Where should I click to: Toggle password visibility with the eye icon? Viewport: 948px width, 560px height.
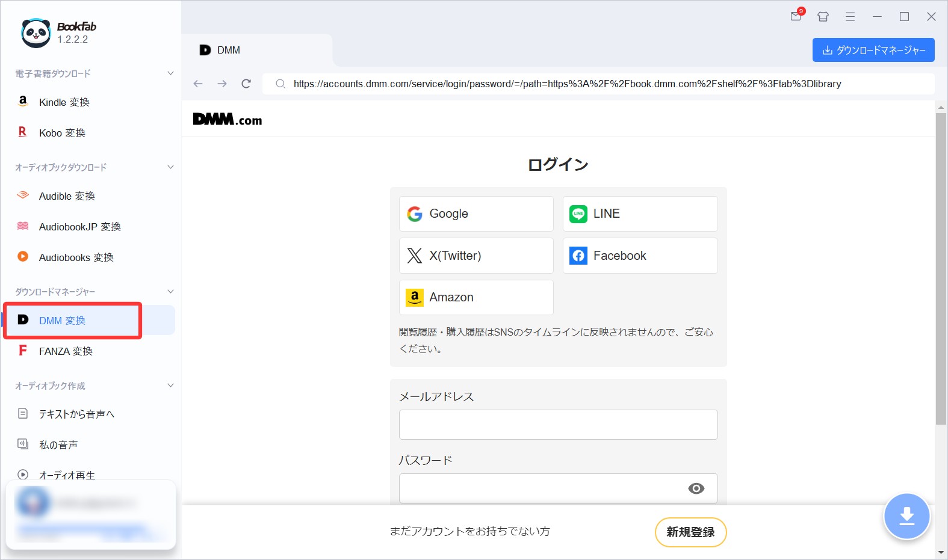click(x=696, y=488)
